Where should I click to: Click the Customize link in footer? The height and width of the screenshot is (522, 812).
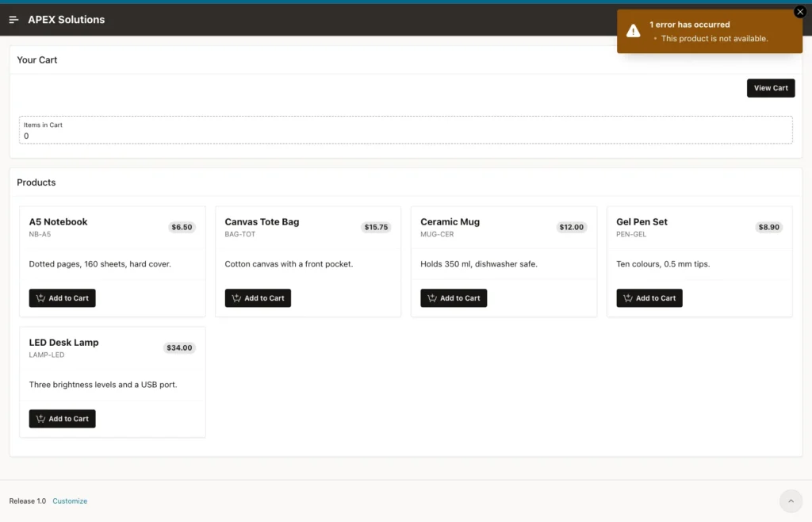click(x=70, y=501)
